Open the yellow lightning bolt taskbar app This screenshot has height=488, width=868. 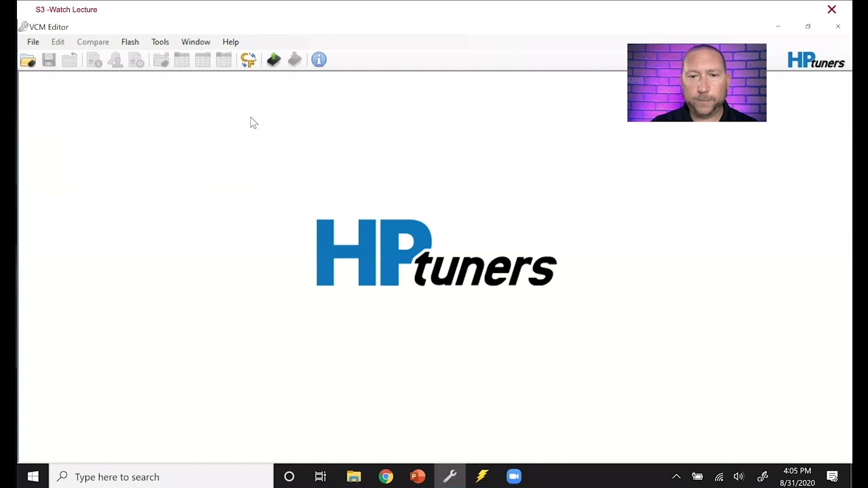click(x=482, y=476)
